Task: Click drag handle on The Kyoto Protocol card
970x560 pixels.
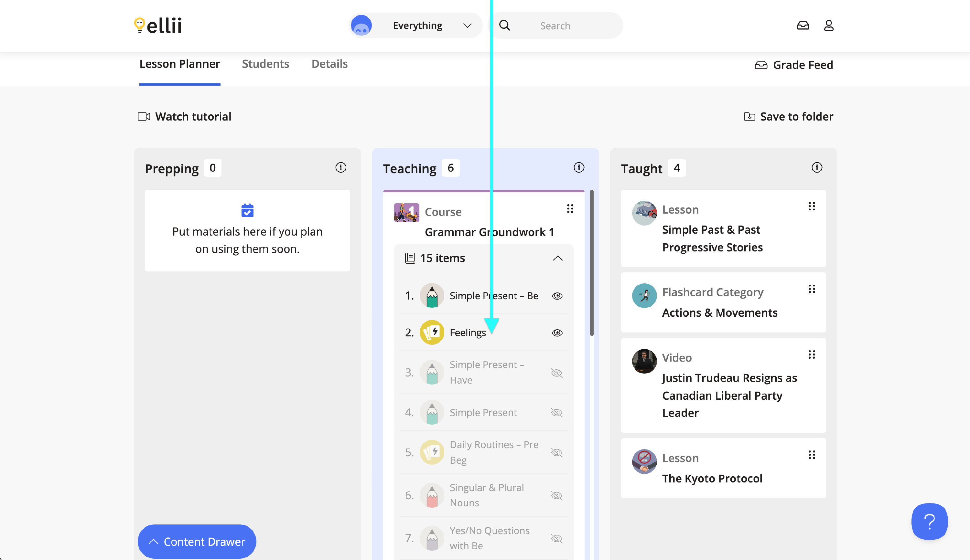Action: [x=812, y=455]
